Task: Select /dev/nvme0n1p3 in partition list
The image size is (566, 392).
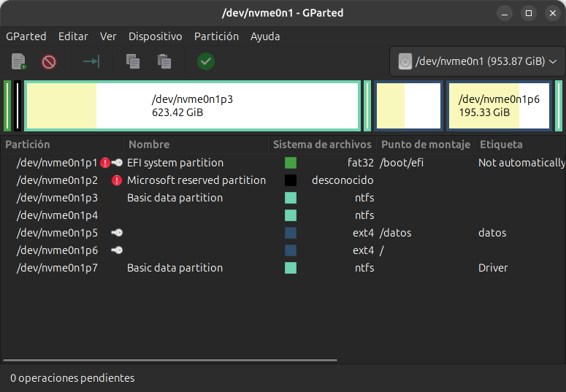Action: (283, 198)
